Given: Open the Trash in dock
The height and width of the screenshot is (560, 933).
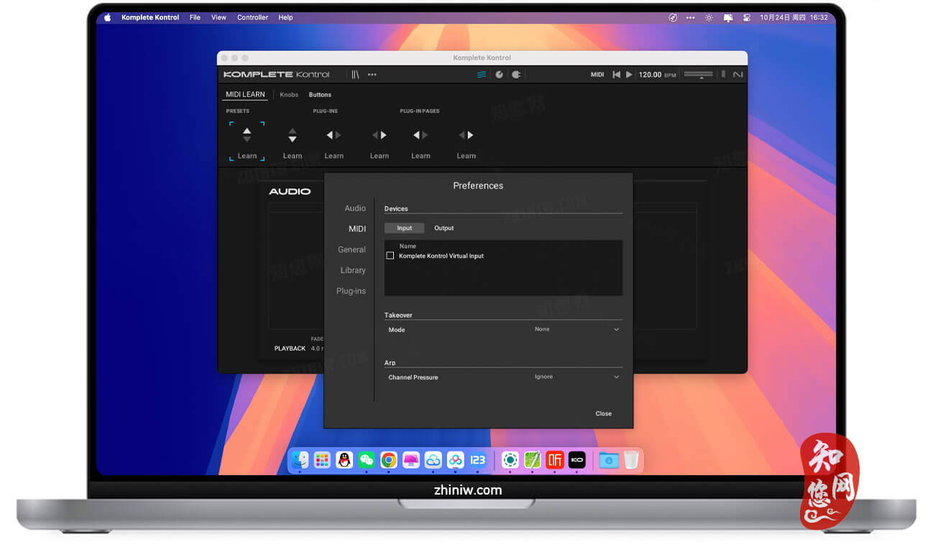Looking at the screenshot, I should [630, 460].
